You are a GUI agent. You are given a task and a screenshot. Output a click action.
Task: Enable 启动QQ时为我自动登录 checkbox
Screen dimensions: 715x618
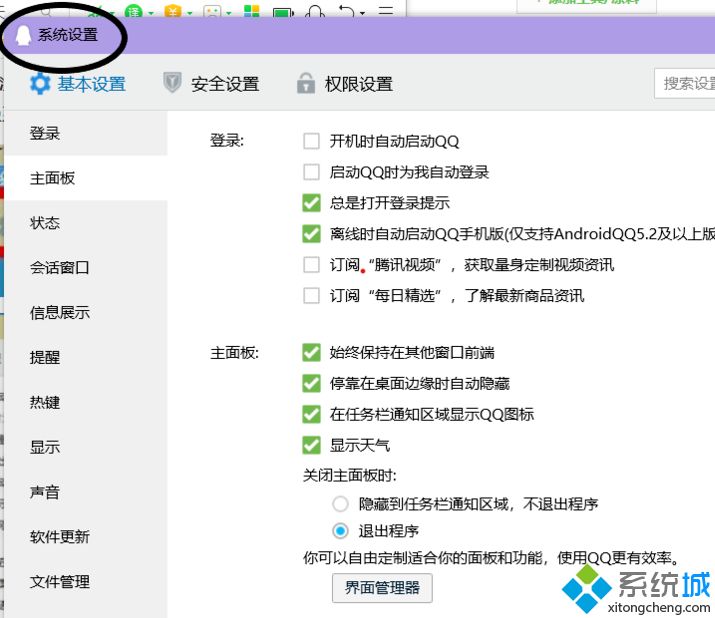click(311, 172)
